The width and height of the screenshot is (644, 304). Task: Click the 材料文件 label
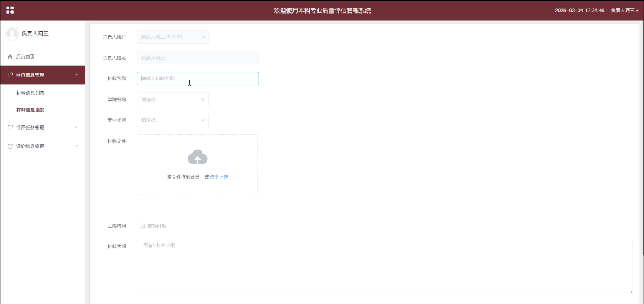(x=117, y=141)
